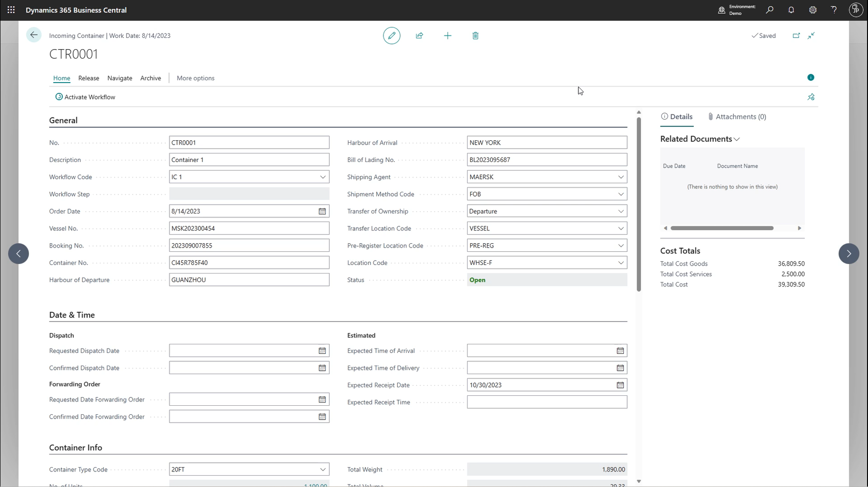The width and height of the screenshot is (868, 487).
Task: Expand Shipment Method Code dropdown
Action: [x=621, y=194]
